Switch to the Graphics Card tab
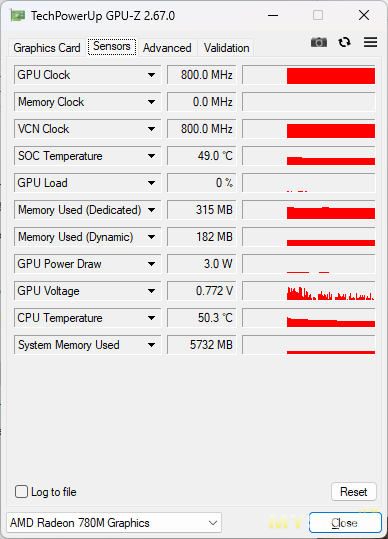 [x=47, y=48]
